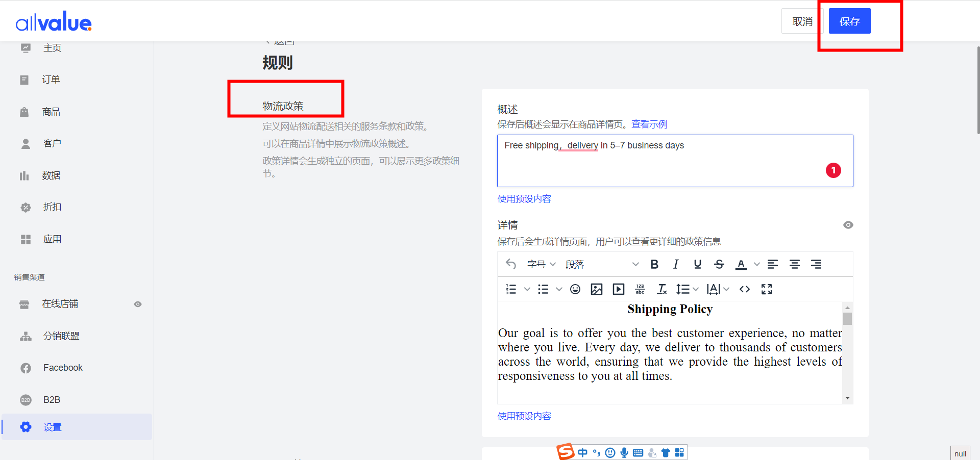Screen dimensions: 980x460
Task: Center-align the paragraph text
Action: (795, 264)
